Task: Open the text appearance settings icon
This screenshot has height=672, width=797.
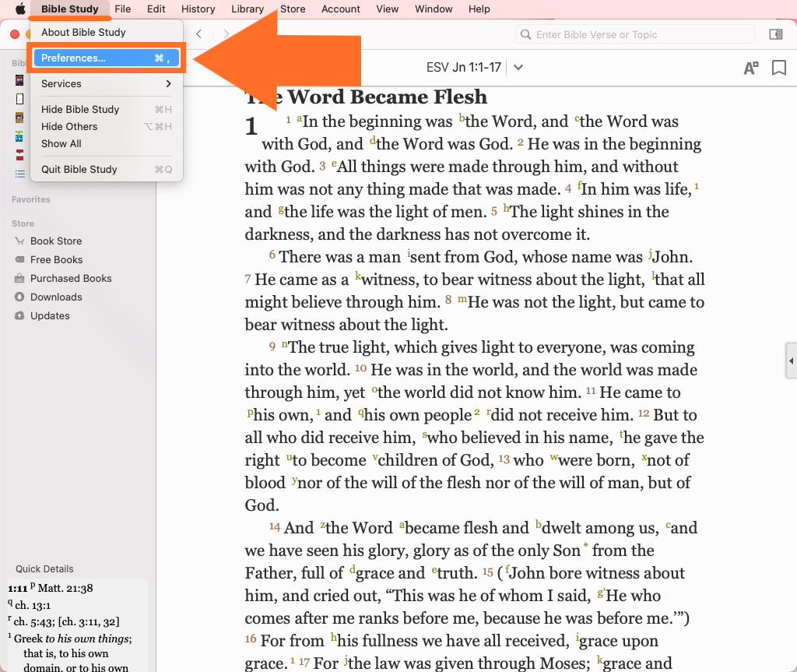Action: click(x=750, y=68)
